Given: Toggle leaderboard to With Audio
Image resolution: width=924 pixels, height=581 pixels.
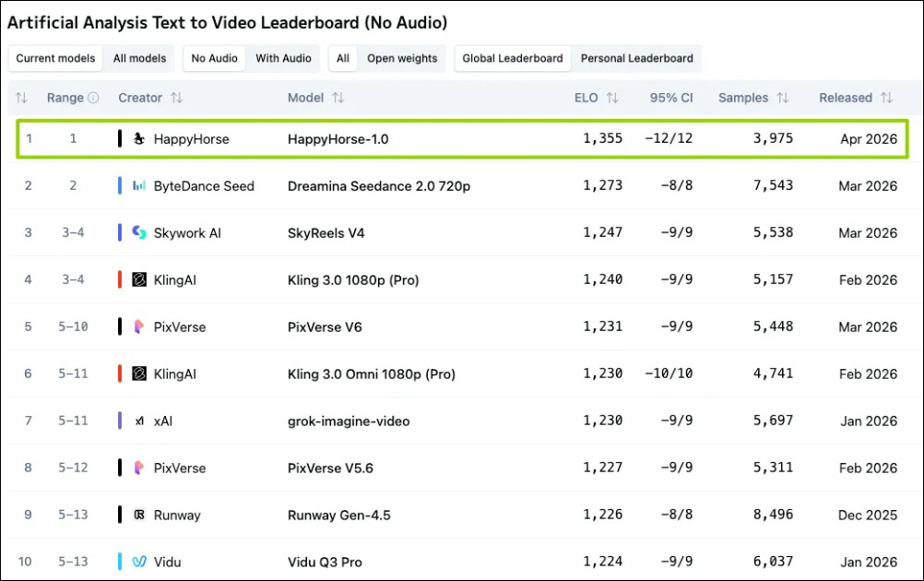Looking at the screenshot, I should tap(283, 58).
